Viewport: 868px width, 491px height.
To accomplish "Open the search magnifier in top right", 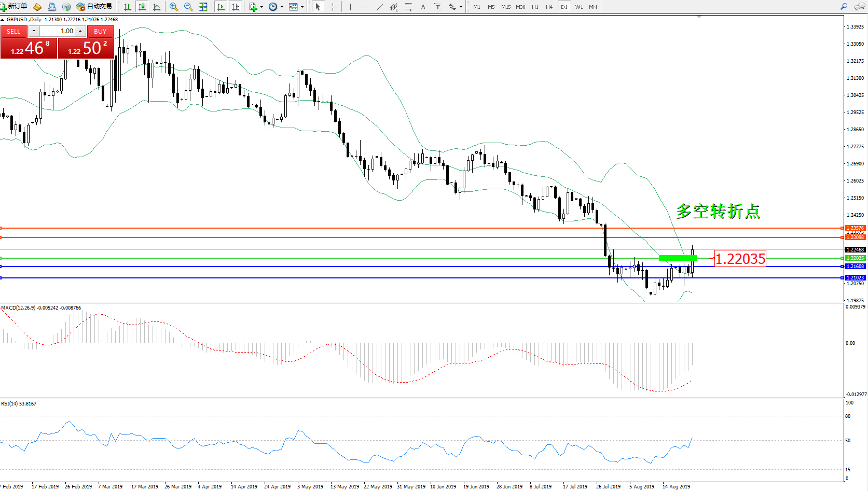I will (x=844, y=7).
